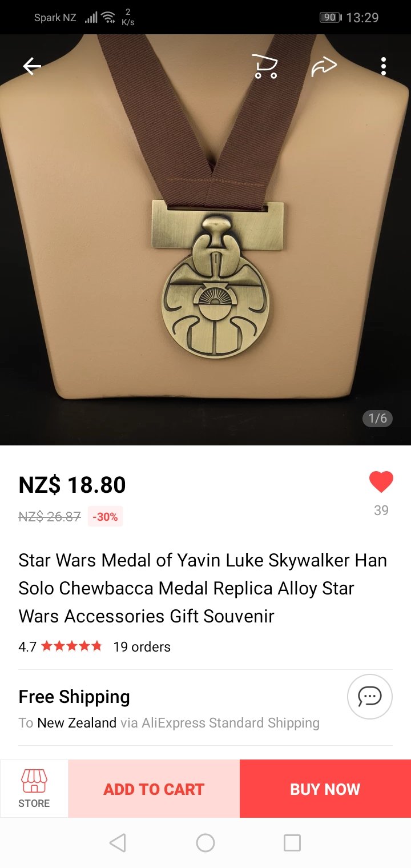Open the 19 orders link
This screenshot has height=868, width=411.
click(x=142, y=647)
